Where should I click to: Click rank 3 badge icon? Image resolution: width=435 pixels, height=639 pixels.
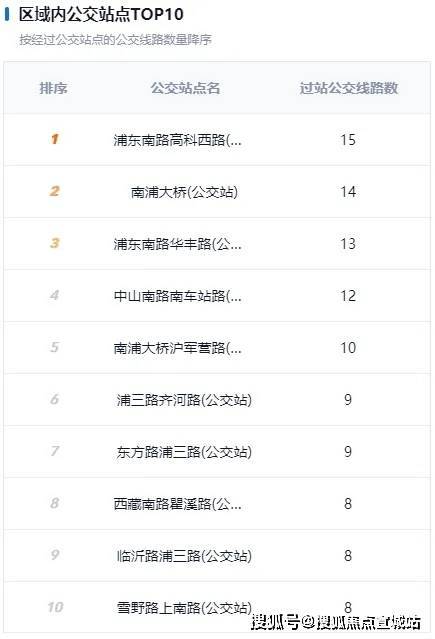tap(55, 243)
